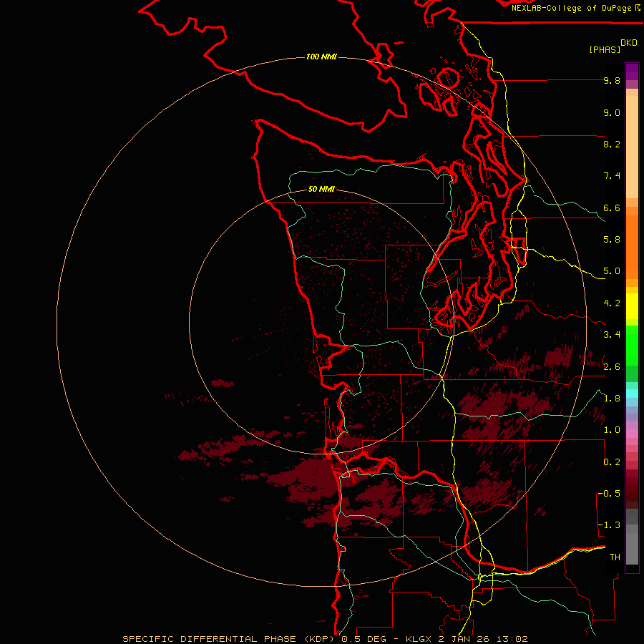Select the 8.2 scale value
This screenshot has width=644, height=644.
(612, 144)
